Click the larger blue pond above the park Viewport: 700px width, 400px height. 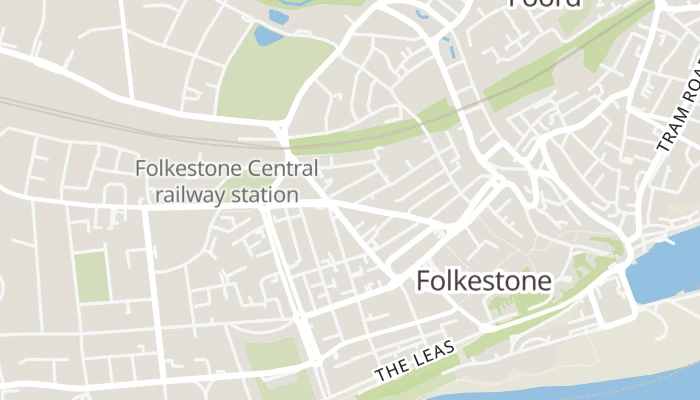coord(267,36)
